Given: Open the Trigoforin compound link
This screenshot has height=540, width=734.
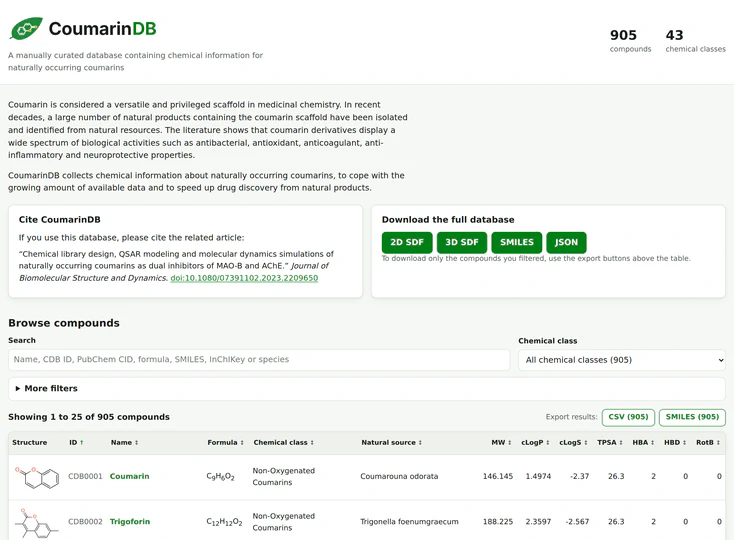Looking at the screenshot, I should coord(130,522).
